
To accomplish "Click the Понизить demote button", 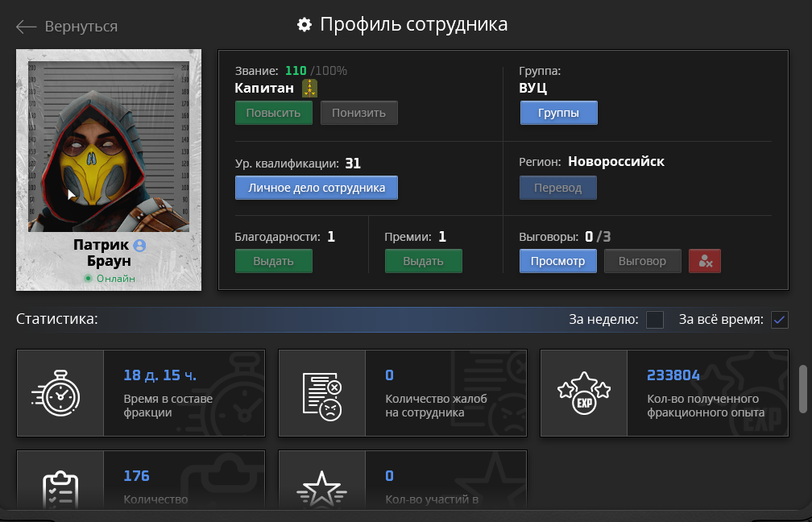I will (359, 113).
